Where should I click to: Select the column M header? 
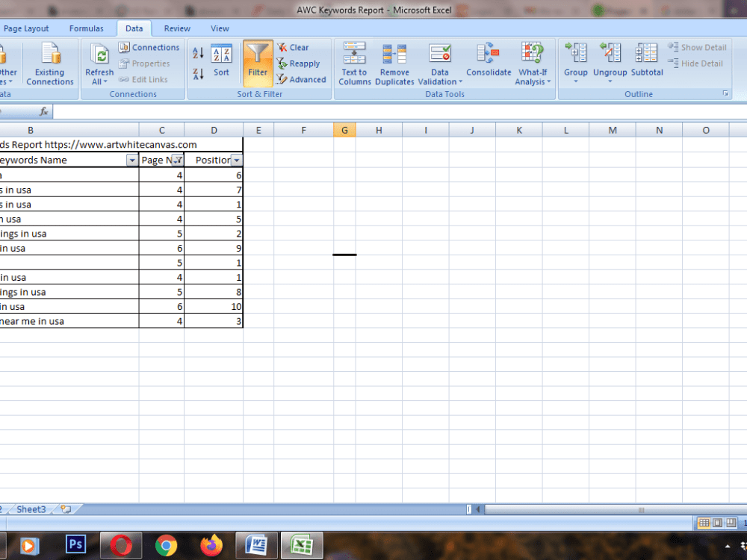coord(613,130)
